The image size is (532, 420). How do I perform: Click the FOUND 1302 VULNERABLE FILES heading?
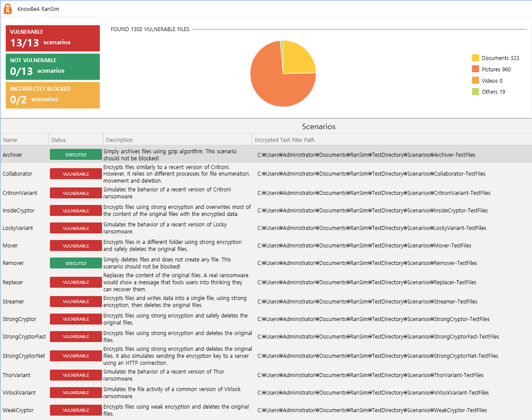(x=150, y=29)
